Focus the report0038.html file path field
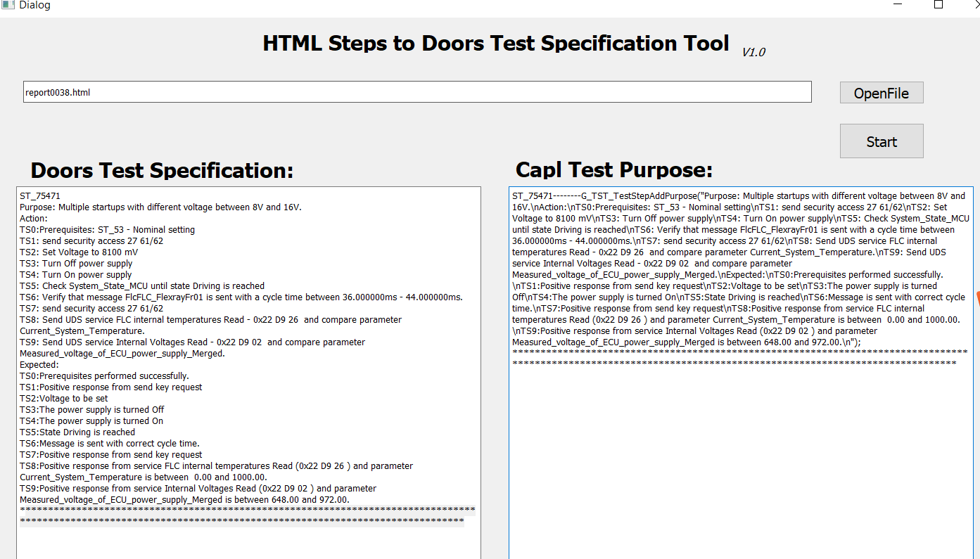 point(417,92)
